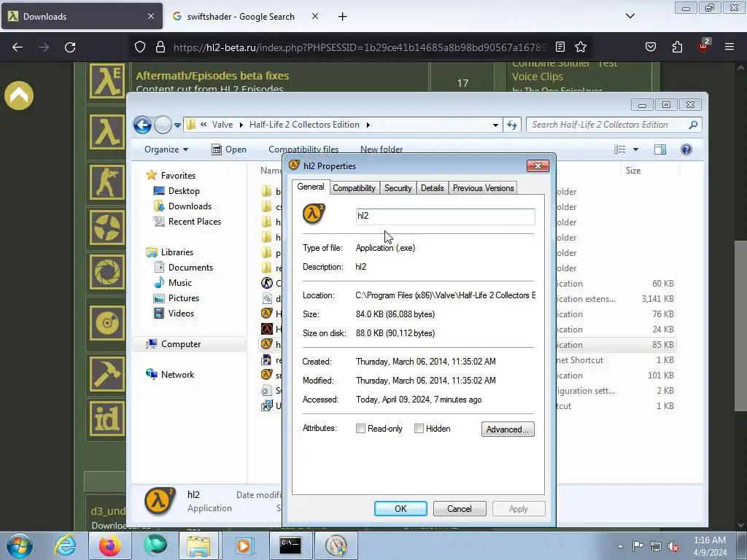Screen dimensions: 747x560
Task: Switch to swiftshader Google Search tab
Action: pos(241,17)
